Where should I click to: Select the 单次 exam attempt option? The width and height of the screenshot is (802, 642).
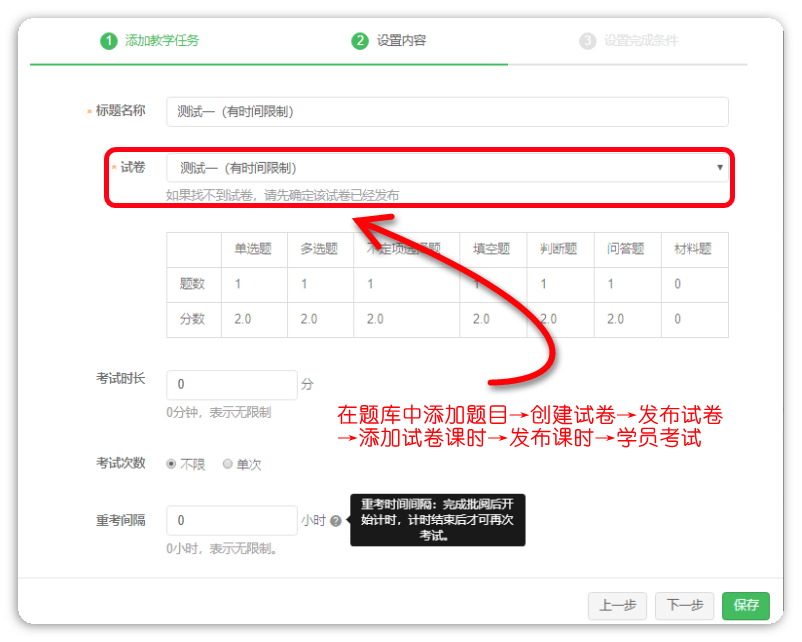tap(228, 464)
